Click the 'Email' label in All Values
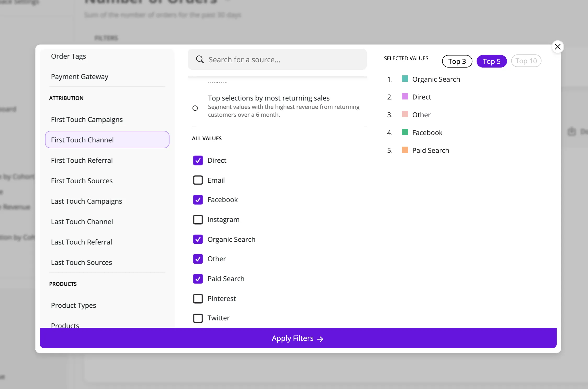The height and width of the screenshot is (389, 588). (216, 180)
